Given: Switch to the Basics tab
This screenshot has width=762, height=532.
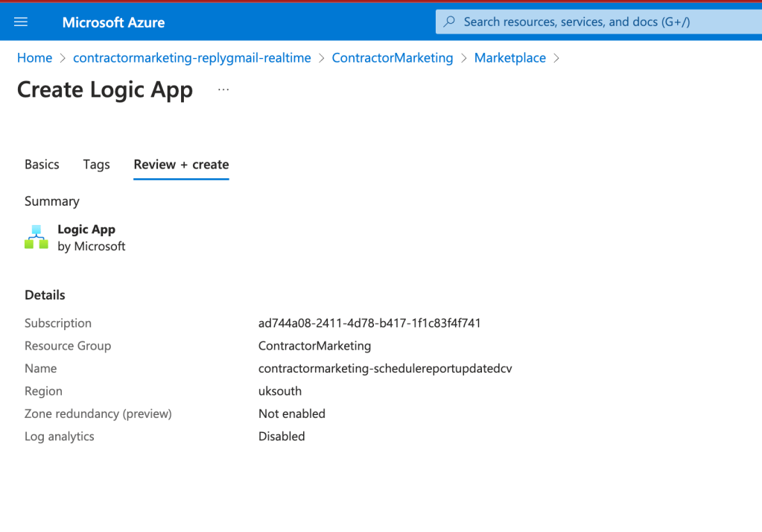Looking at the screenshot, I should click(x=42, y=165).
